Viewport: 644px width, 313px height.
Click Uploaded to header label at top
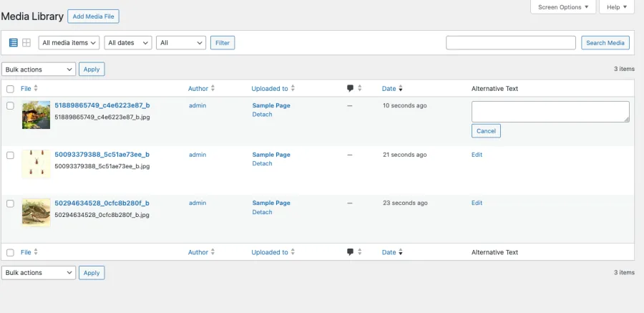coord(270,88)
